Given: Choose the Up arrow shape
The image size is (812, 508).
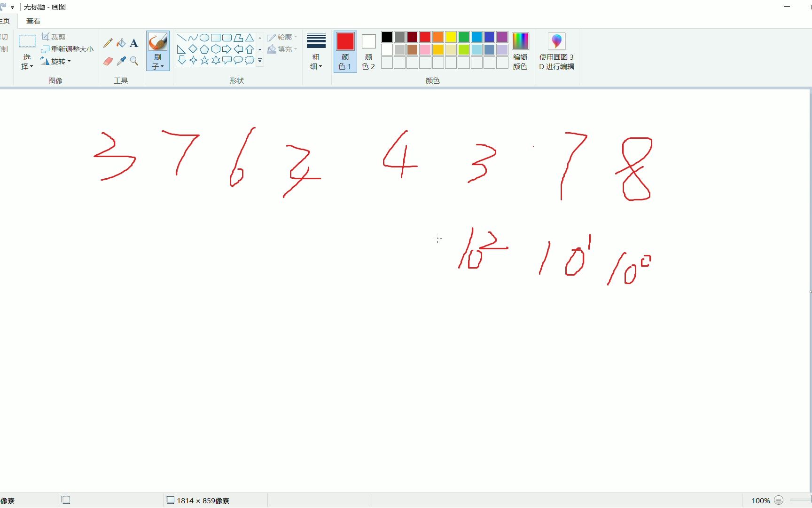Looking at the screenshot, I should (250, 49).
